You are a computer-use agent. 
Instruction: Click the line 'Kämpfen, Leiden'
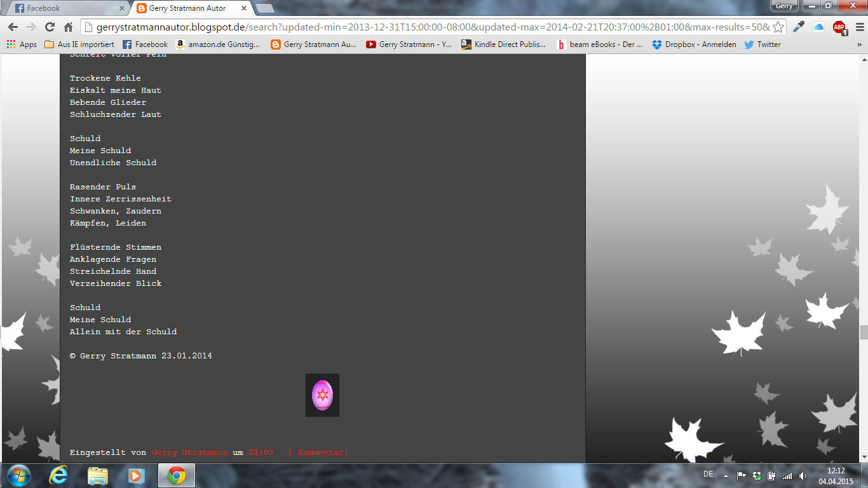[108, 223]
